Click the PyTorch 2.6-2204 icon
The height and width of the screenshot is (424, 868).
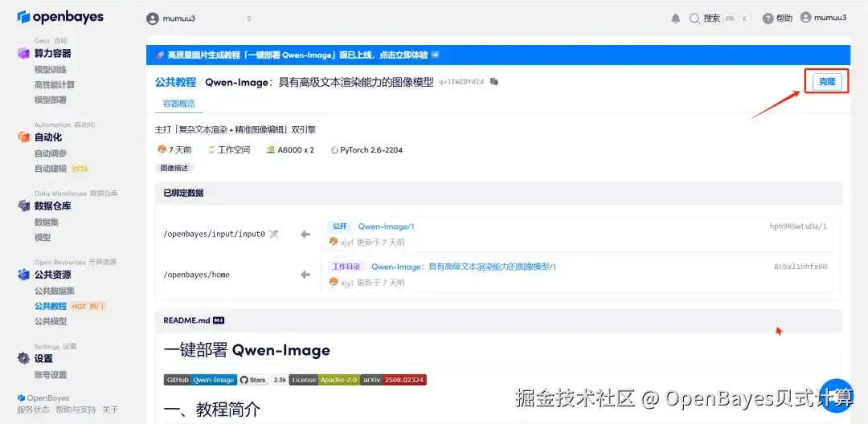tap(334, 150)
